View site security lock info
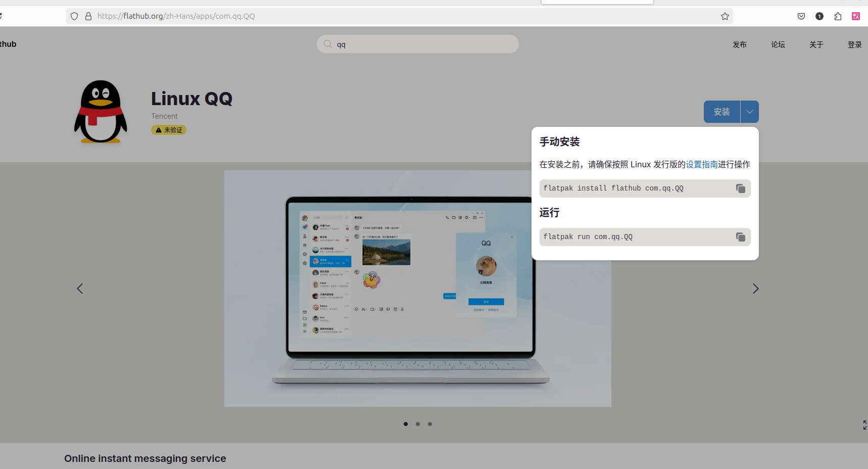This screenshot has width=868, height=469. point(88,16)
